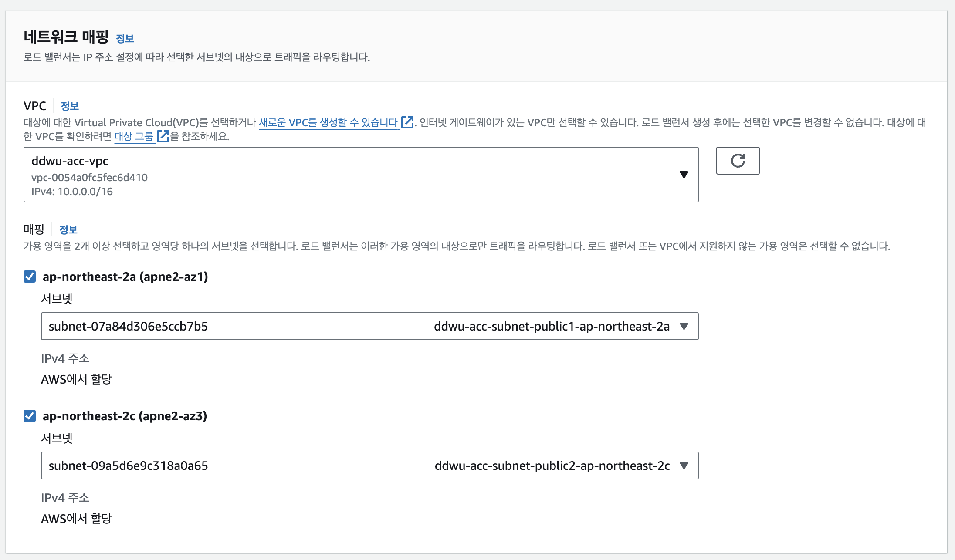Uncheck ap-northeast-2a (apne2-az1) availability zone
The width and height of the screenshot is (955, 560).
[x=30, y=277]
